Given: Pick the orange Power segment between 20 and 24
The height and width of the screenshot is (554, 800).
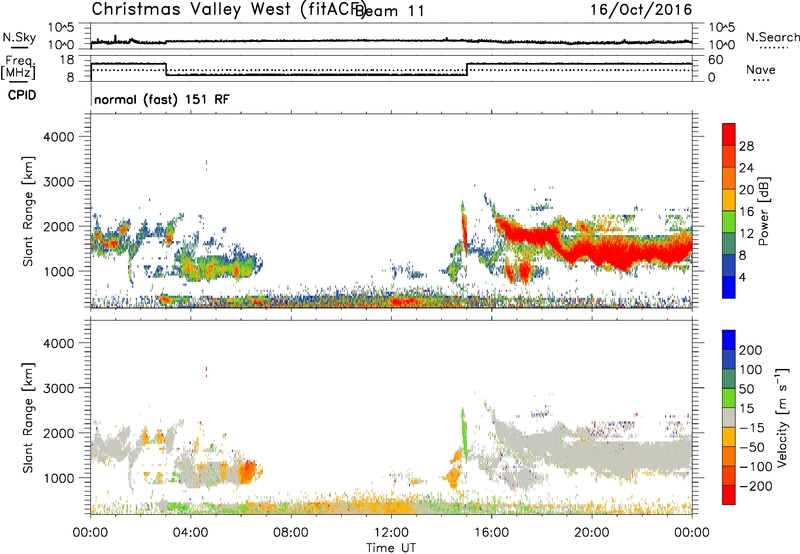Looking at the screenshot, I should [729, 179].
